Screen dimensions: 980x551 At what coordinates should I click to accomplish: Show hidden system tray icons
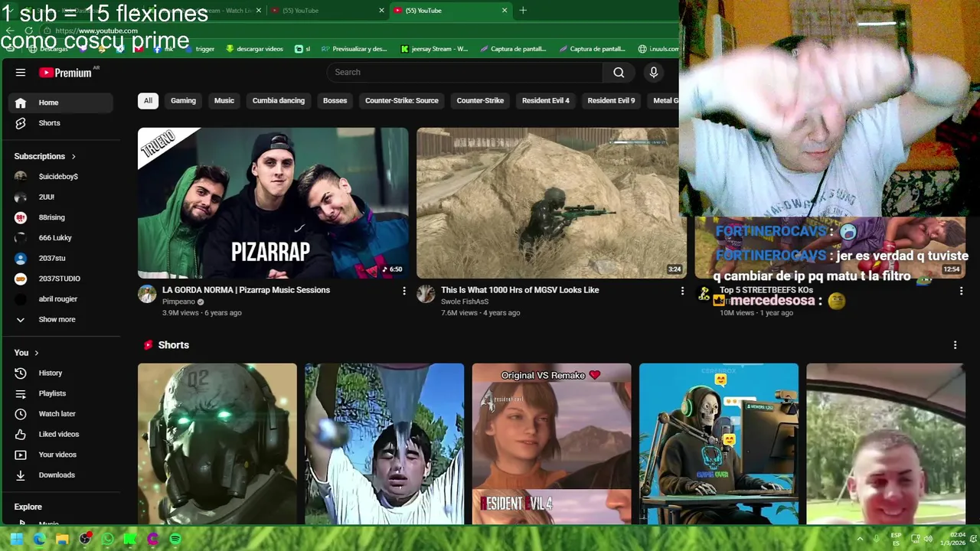(860, 539)
